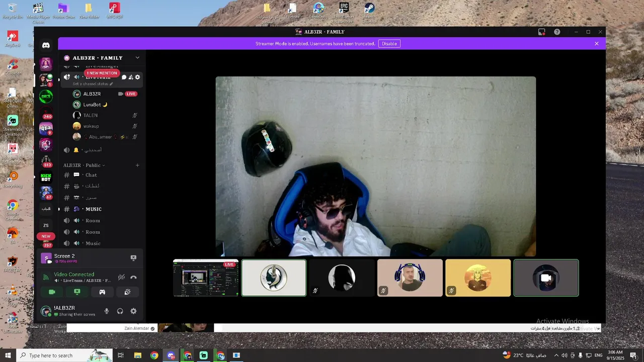Expand the ALB3ZR · FAMILY server menu
The image size is (644, 362).
(x=137, y=58)
